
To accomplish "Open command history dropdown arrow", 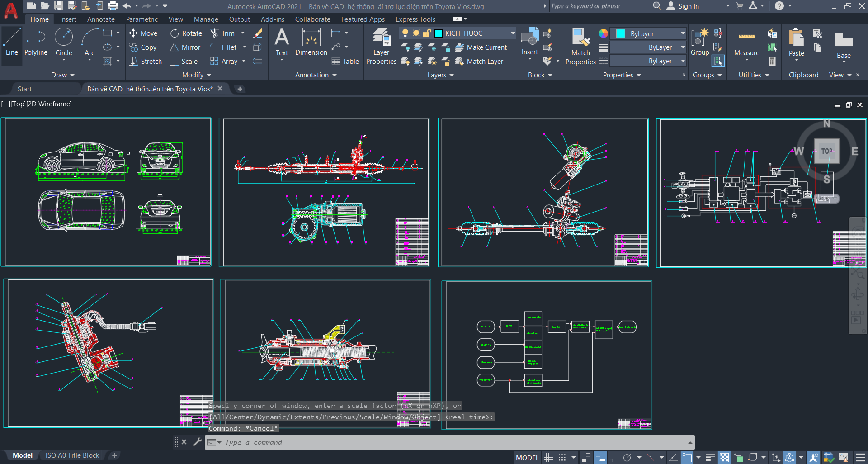I will coord(690,442).
